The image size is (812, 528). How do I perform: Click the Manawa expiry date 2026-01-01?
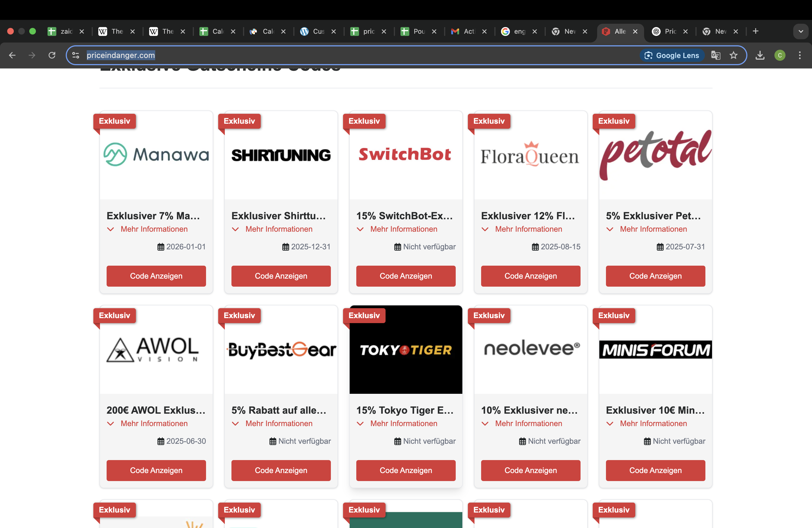pos(186,247)
